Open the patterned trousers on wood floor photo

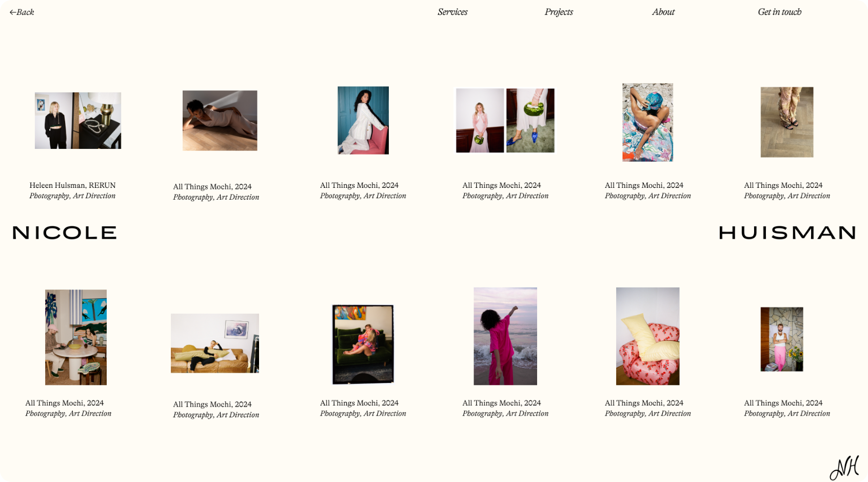[787, 122]
